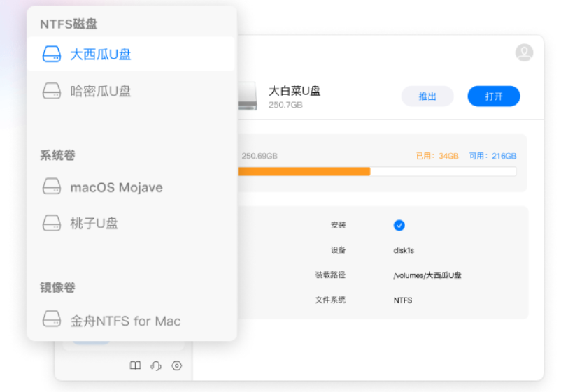Click the 设备 field label
This screenshot has width=561, height=392.
click(x=338, y=250)
